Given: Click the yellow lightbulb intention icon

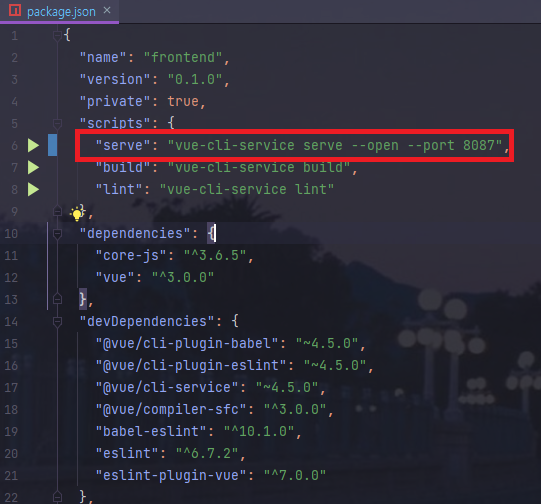Looking at the screenshot, I should (77, 214).
